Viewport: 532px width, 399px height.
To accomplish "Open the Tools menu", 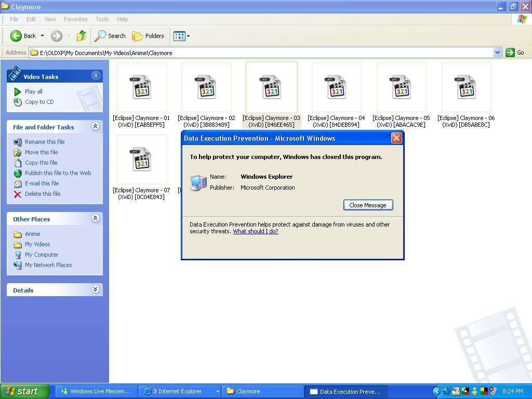I will coord(102,19).
